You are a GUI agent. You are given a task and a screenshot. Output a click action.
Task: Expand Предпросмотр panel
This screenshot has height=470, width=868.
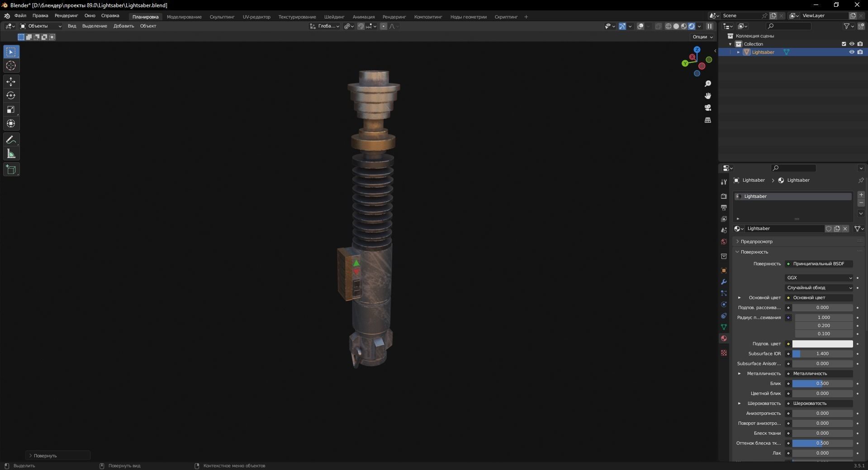[756, 241]
